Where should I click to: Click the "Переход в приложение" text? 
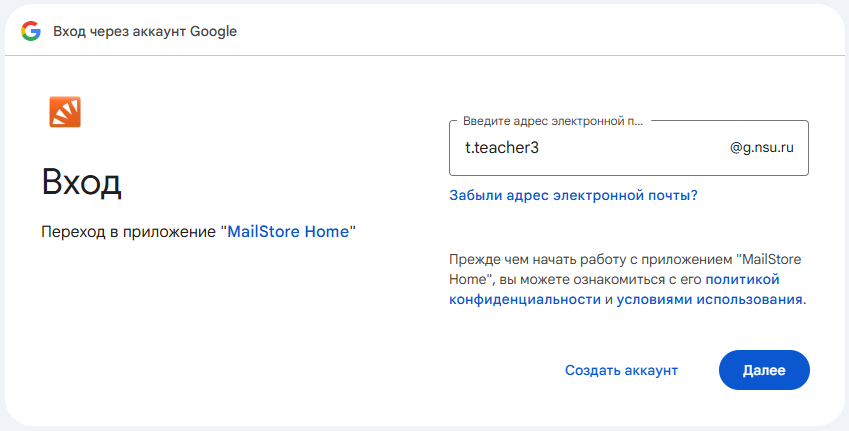coord(128,232)
